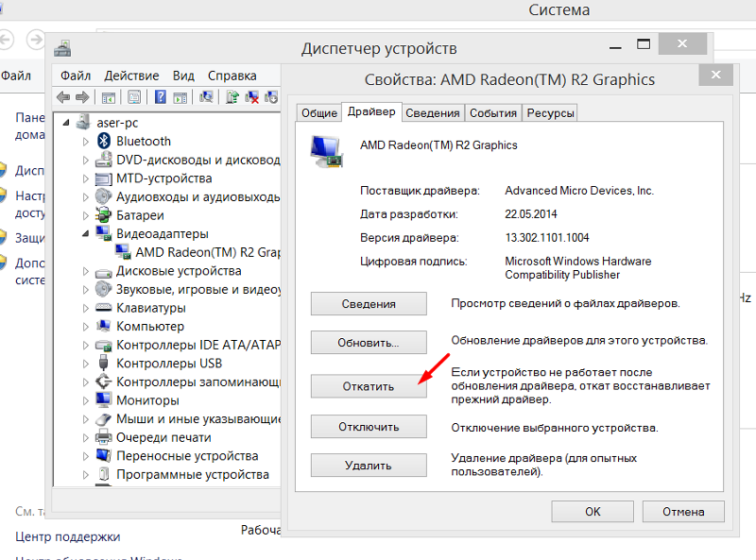Click the Forward arrow in Device Manager toolbar
The height and width of the screenshot is (560, 756).
point(82,97)
